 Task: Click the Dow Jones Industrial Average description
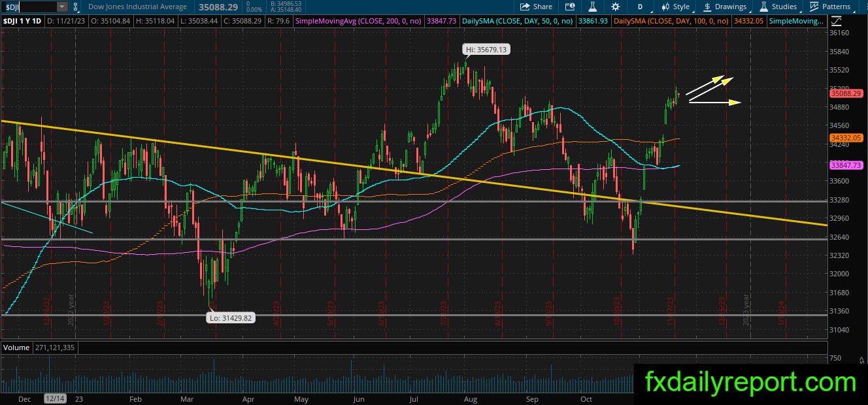(x=138, y=7)
